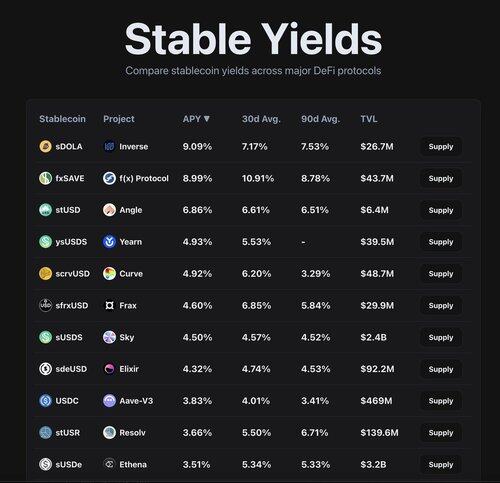Sort by 90d Avg. column header

(320, 119)
